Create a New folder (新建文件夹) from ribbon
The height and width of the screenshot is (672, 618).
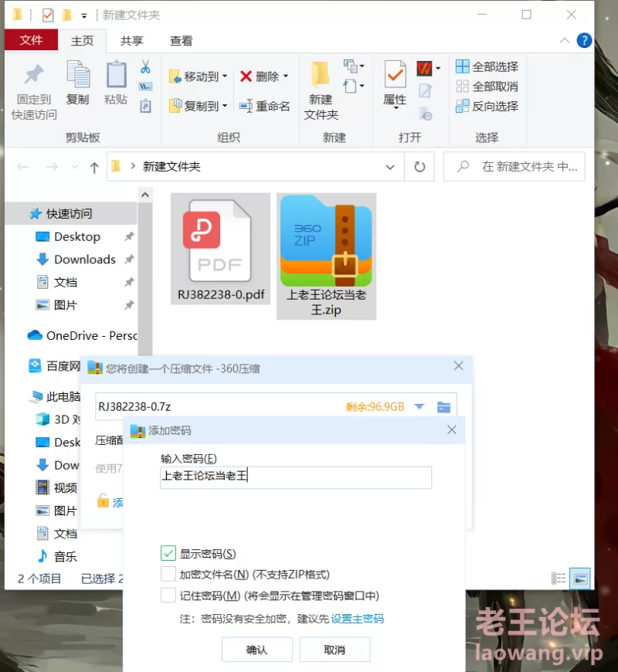pos(321,91)
